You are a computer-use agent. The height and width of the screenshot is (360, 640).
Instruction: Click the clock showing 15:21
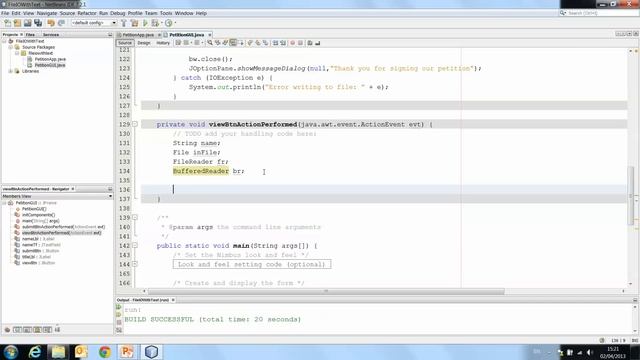613,349
